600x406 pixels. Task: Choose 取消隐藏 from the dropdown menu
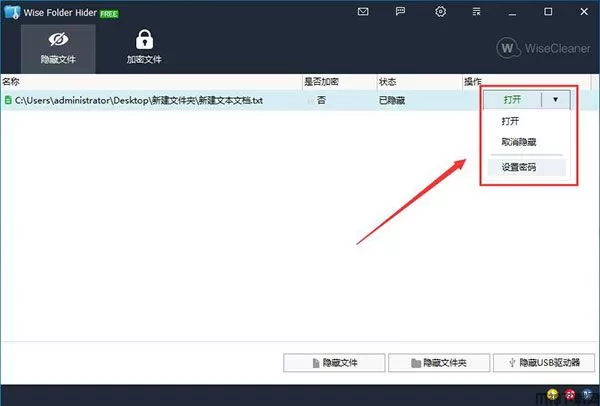[519, 142]
